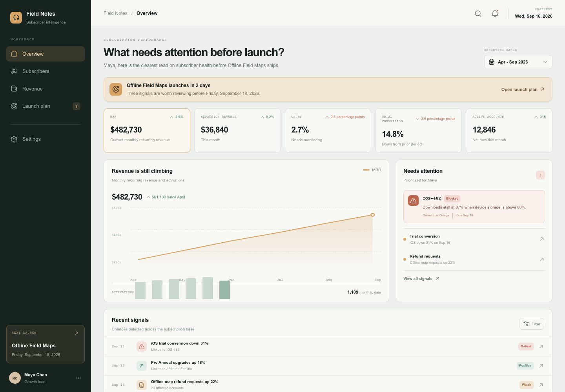565x392 pixels.
Task: Click the Watch badge
Action: [527, 385]
